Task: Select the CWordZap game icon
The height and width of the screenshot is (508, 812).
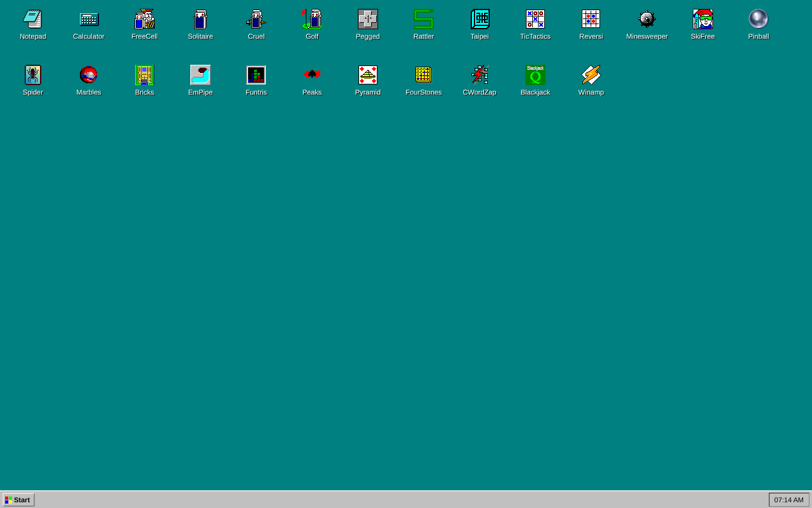Action: tap(480, 75)
